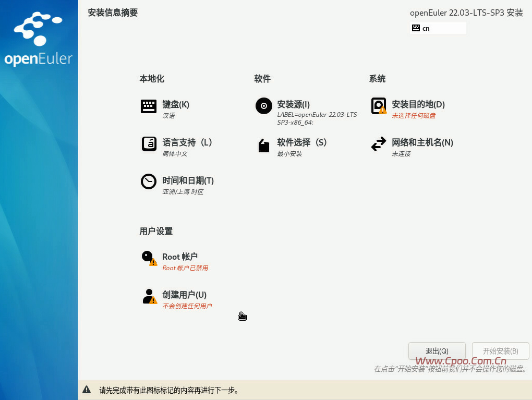Click the 创建用户 person icon
Image resolution: width=532 pixels, height=400 pixels.
pyautogui.click(x=149, y=296)
